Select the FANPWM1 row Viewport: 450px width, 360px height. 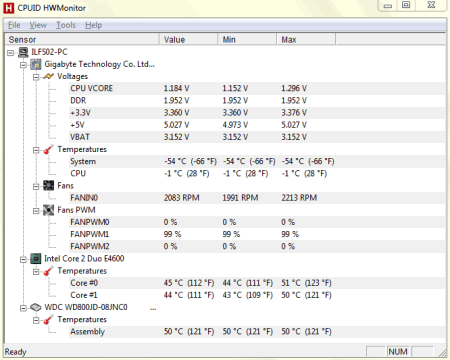coord(257,234)
